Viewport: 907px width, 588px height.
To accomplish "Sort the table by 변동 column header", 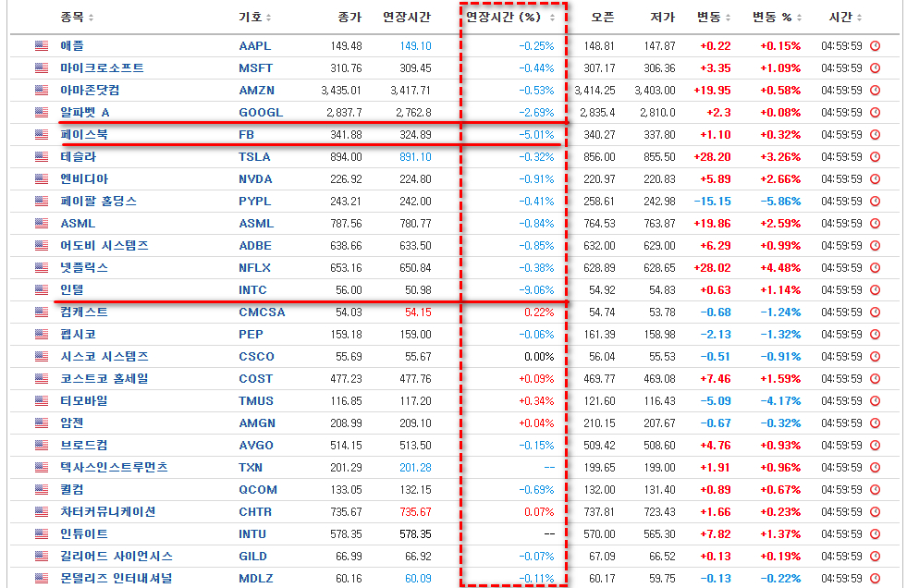I will (713, 18).
